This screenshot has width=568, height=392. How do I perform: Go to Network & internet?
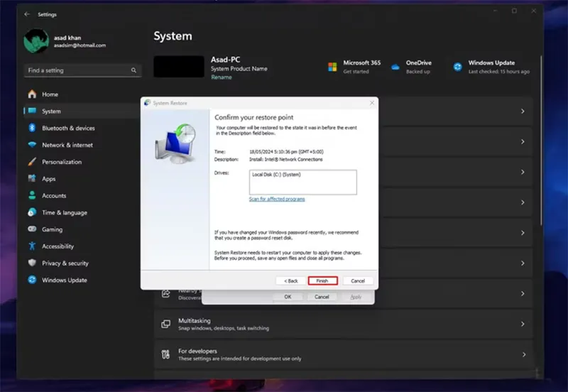pyautogui.click(x=82, y=145)
